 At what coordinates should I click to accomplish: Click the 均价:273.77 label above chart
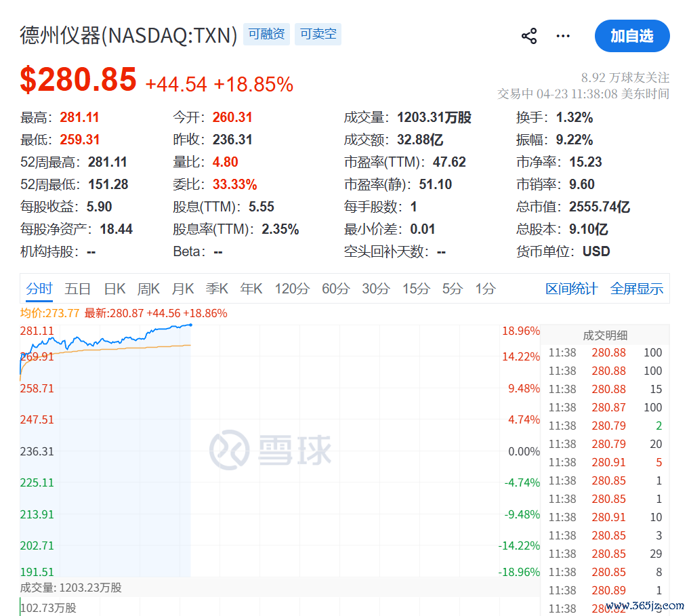49,313
